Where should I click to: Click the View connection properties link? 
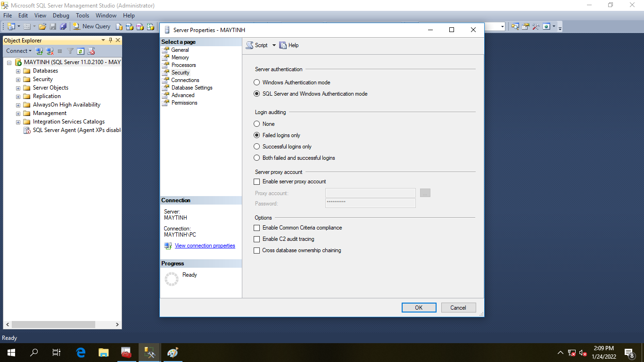[205, 246]
